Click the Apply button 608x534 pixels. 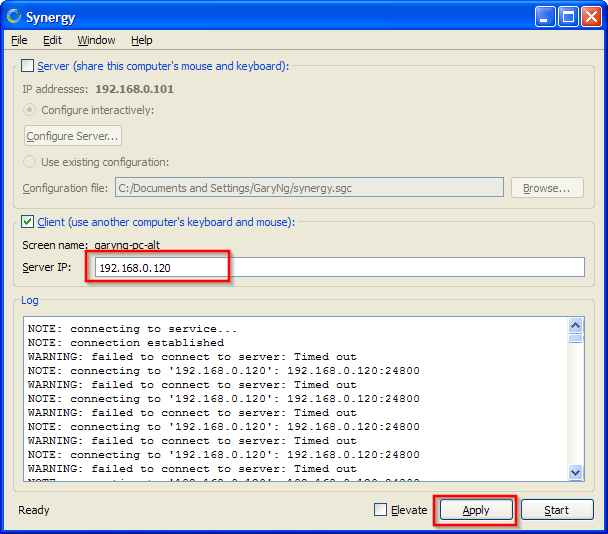[x=476, y=510]
